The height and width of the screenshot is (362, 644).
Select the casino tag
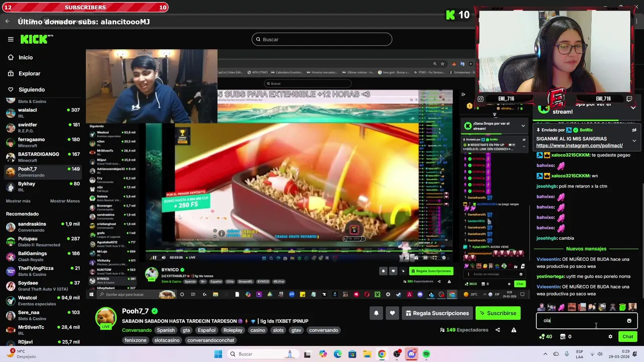click(258, 330)
